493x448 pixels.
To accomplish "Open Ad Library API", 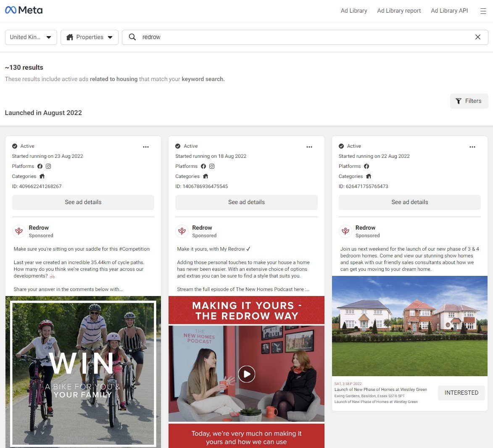I will [449, 10].
